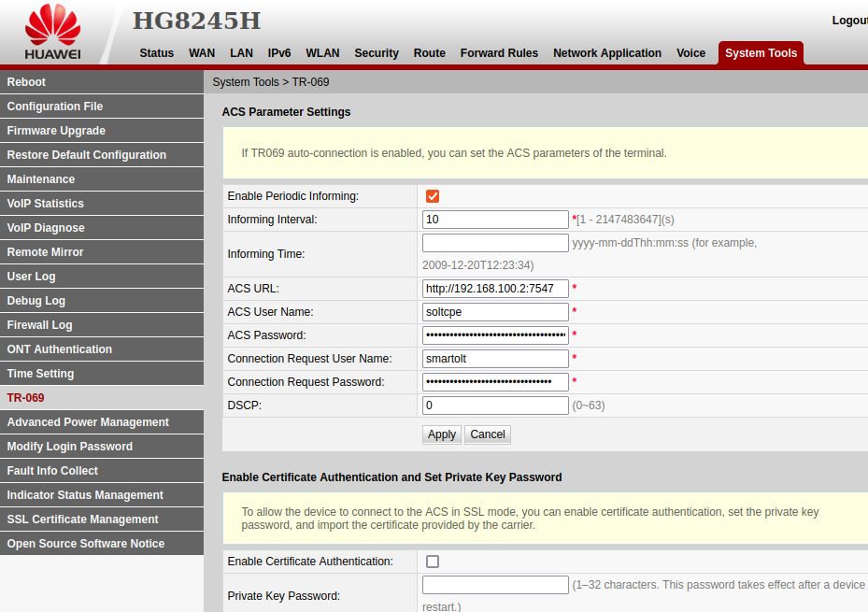Select the System Tools tab
This screenshot has height=612, width=868.
click(761, 53)
